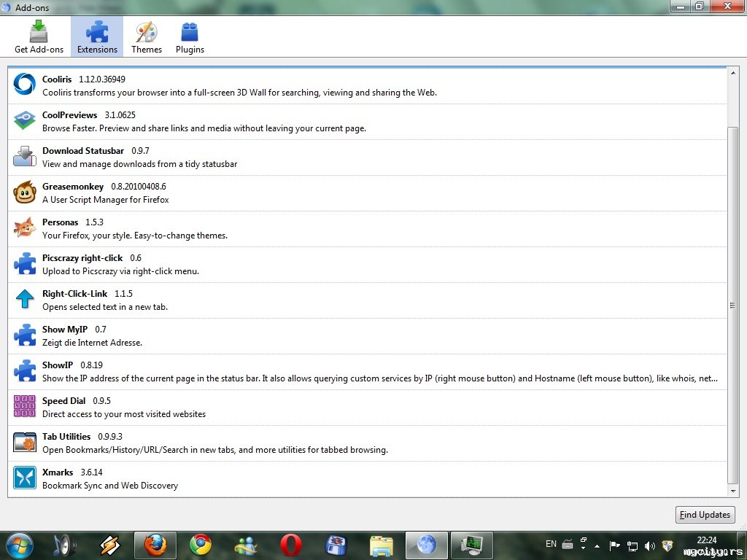Click the CoolPreviews eye icon
Image resolution: width=747 pixels, height=560 pixels.
[x=24, y=120]
